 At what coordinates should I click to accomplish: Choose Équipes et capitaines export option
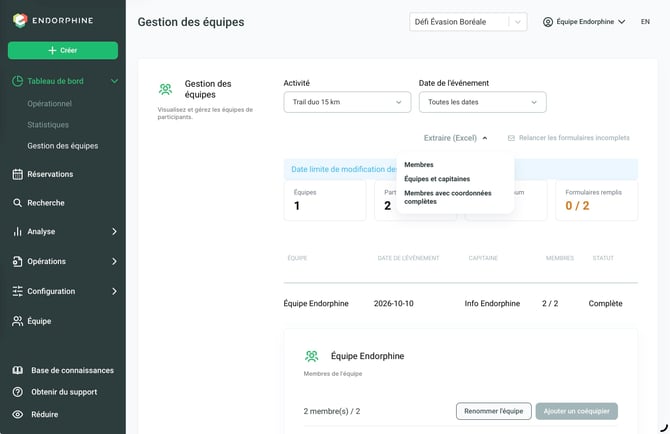click(x=437, y=179)
